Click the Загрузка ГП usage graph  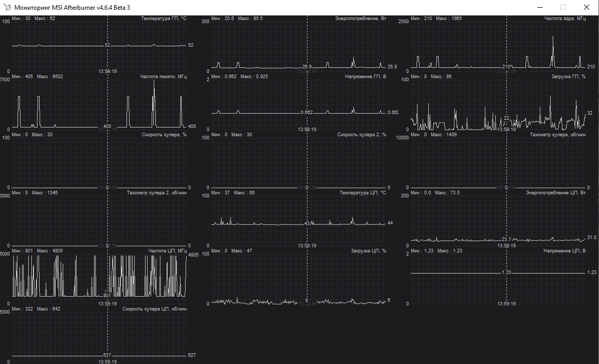point(498,103)
